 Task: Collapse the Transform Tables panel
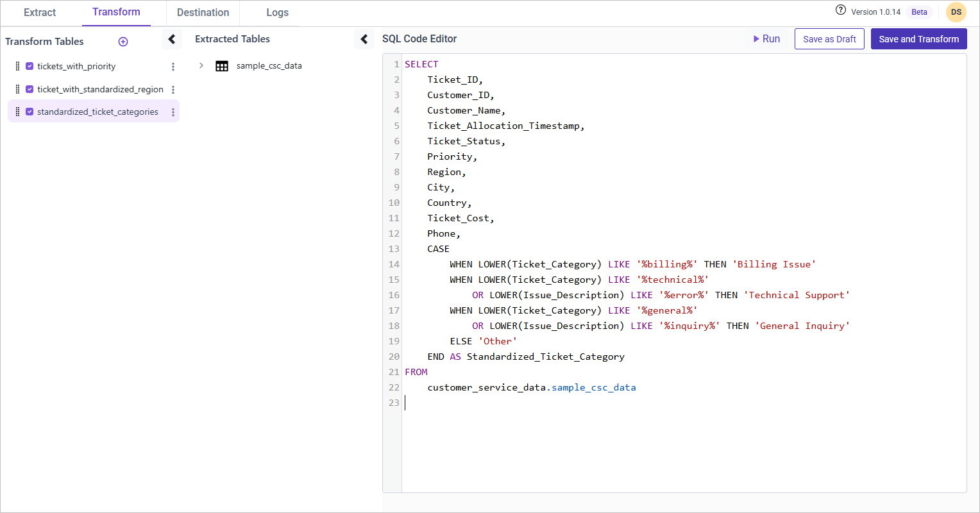coord(172,39)
